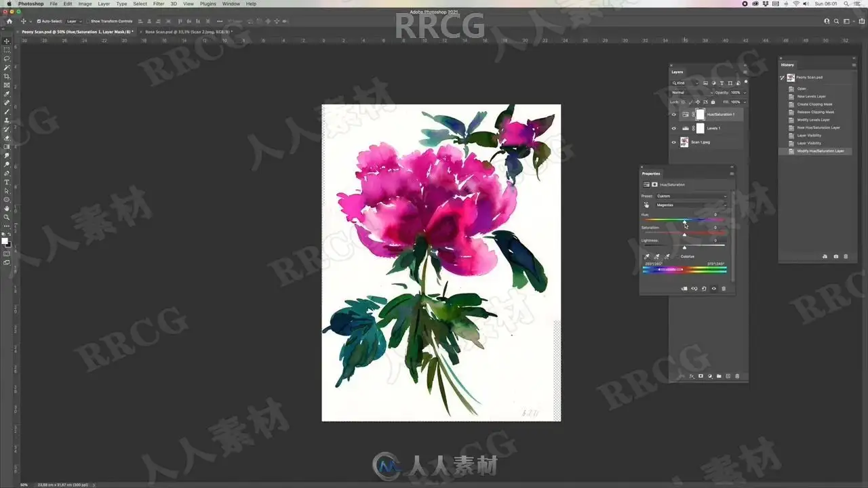This screenshot has height=488, width=868.
Task: Click New Levels Layer history state
Action: 812,96
